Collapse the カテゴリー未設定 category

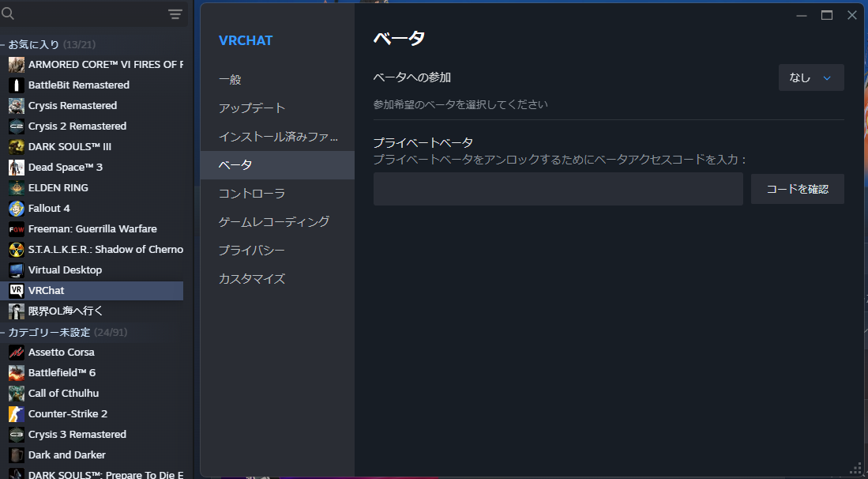(2, 332)
